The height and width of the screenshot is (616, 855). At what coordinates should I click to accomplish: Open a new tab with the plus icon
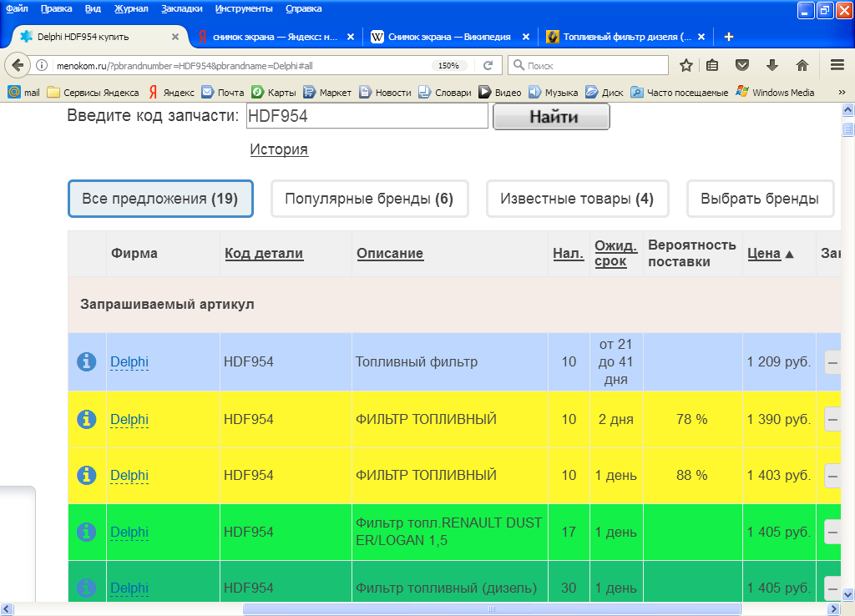(728, 37)
